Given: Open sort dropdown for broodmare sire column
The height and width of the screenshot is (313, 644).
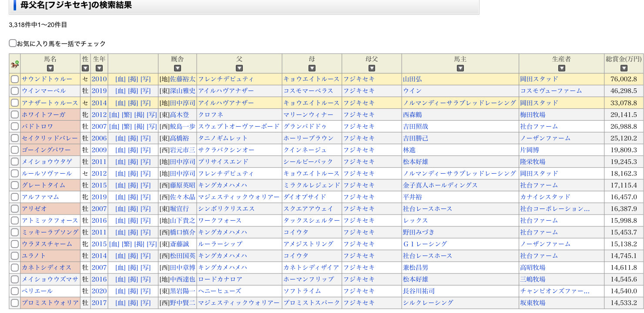Looking at the screenshot, I should (372, 68).
